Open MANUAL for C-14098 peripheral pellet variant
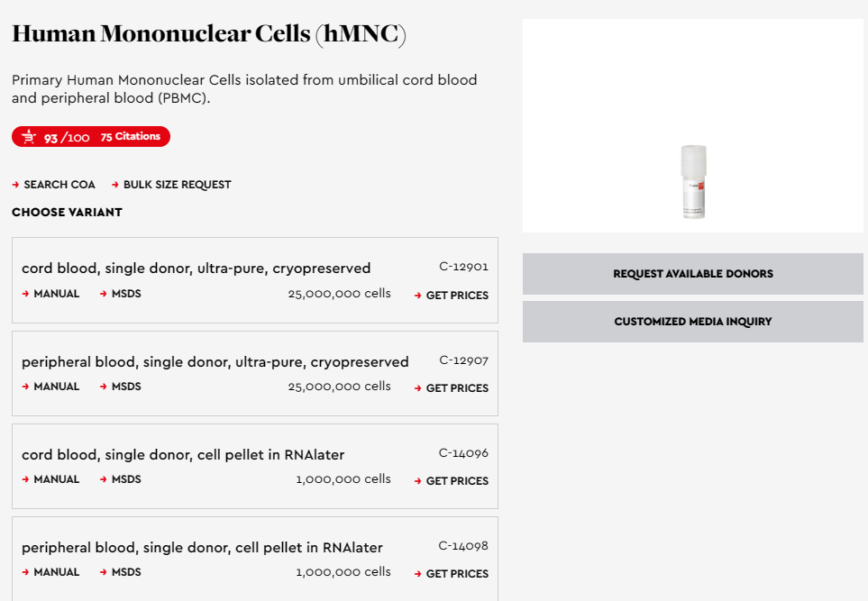This screenshot has width=868, height=601. pos(51,572)
